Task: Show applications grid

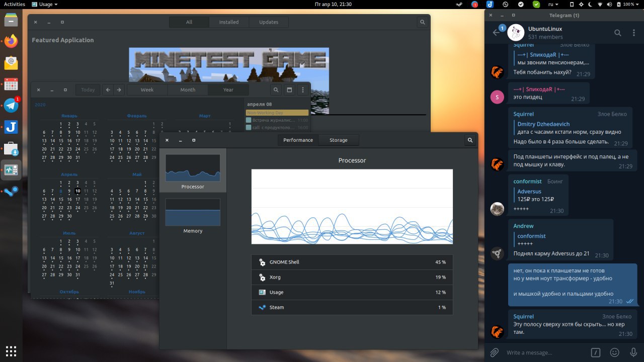Action: pyautogui.click(x=11, y=350)
